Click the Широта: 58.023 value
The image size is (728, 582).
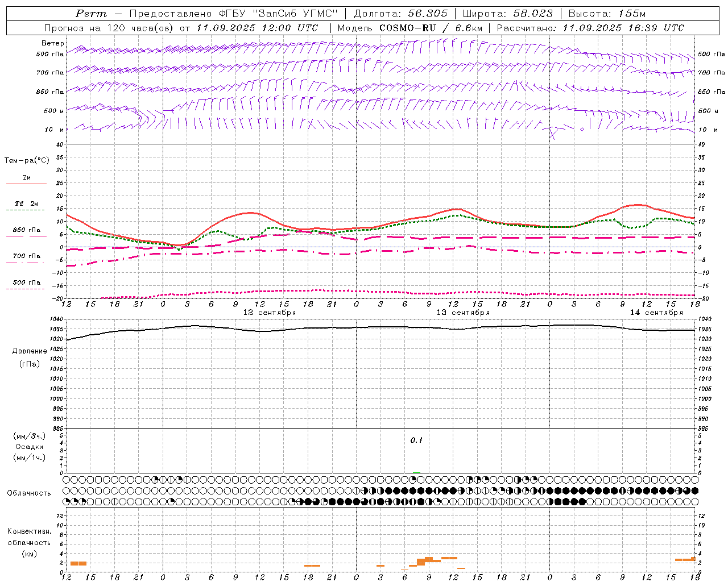pos(507,14)
